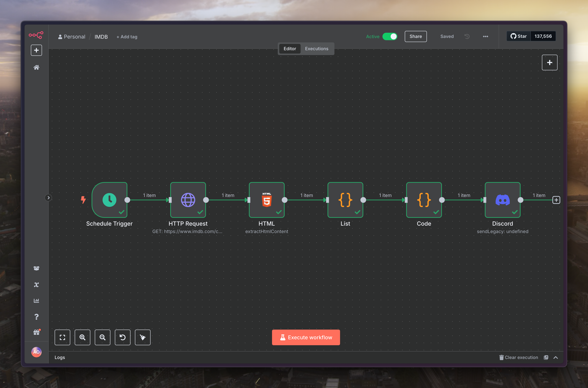This screenshot has width=588, height=388.
Task: Zoom out of the canvas
Action: (102, 337)
